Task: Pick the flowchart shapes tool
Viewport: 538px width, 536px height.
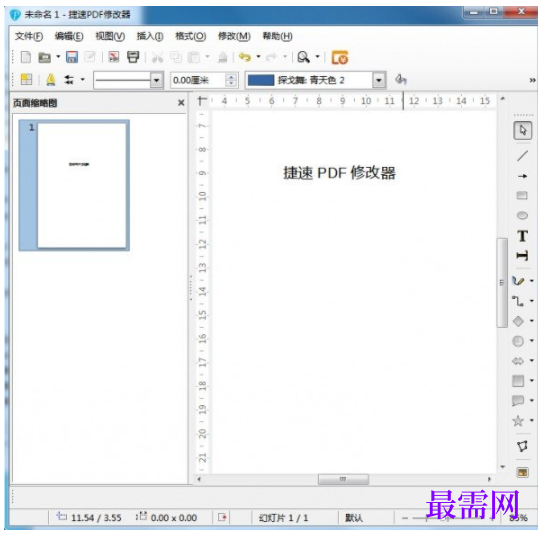Action: pos(518,380)
